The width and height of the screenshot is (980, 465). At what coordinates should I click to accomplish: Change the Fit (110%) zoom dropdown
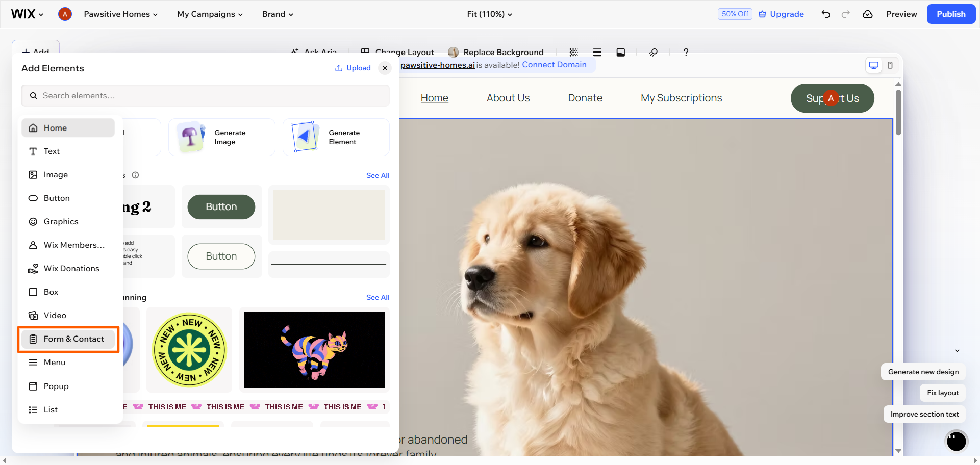point(489,14)
